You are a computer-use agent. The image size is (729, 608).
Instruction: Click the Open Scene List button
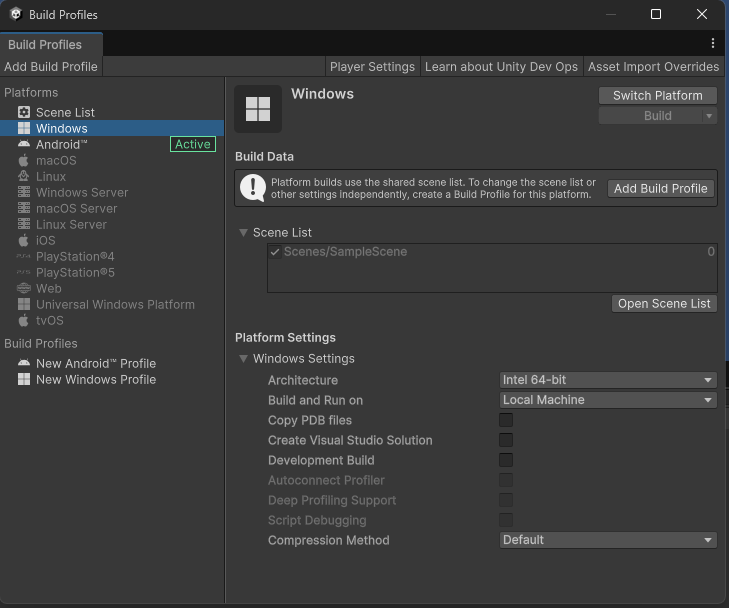tap(664, 304)
